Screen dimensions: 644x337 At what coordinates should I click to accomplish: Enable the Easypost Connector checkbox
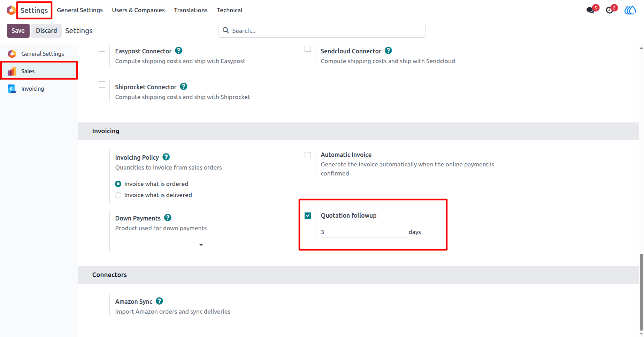point(102,48)
